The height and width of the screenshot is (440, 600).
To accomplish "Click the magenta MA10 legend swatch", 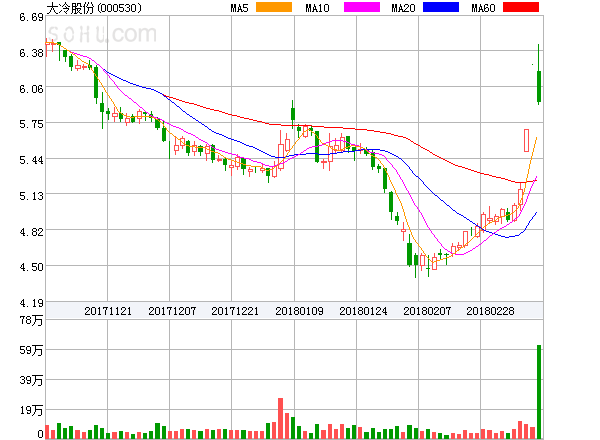I will click(x=362, y=7).
